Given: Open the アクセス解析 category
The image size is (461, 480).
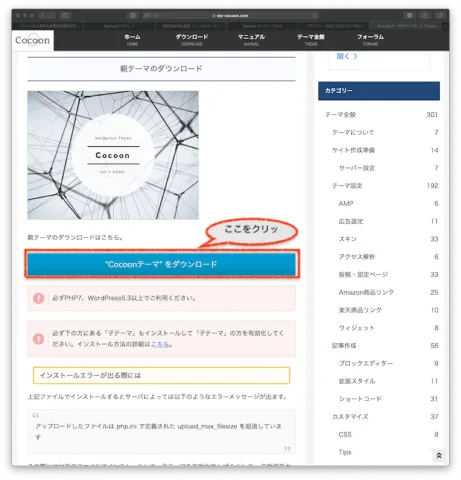Looking at the screenshot, I should tap(357, 257).
